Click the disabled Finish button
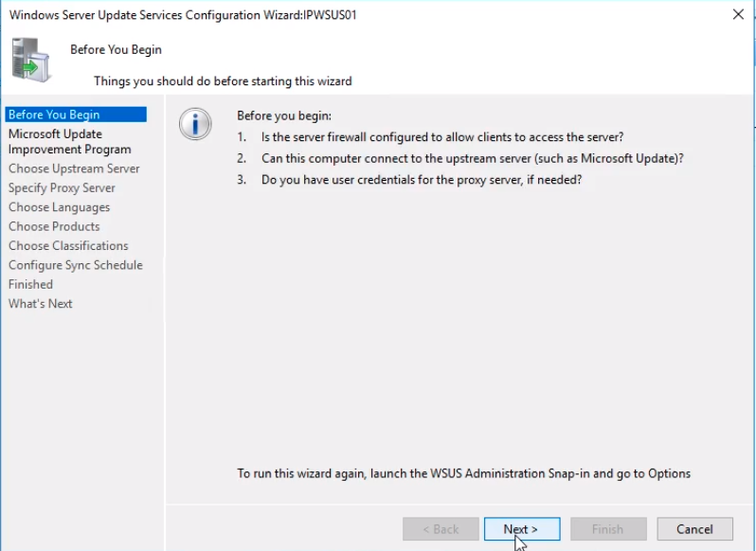756x551 pixels. [608, 529]
